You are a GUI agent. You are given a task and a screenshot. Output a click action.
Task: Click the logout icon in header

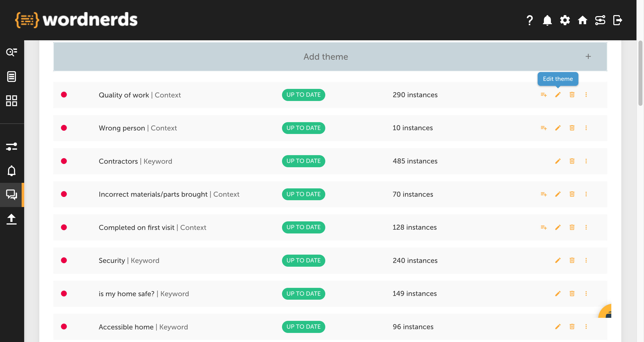pyautogui.click(x=618, y=20)
